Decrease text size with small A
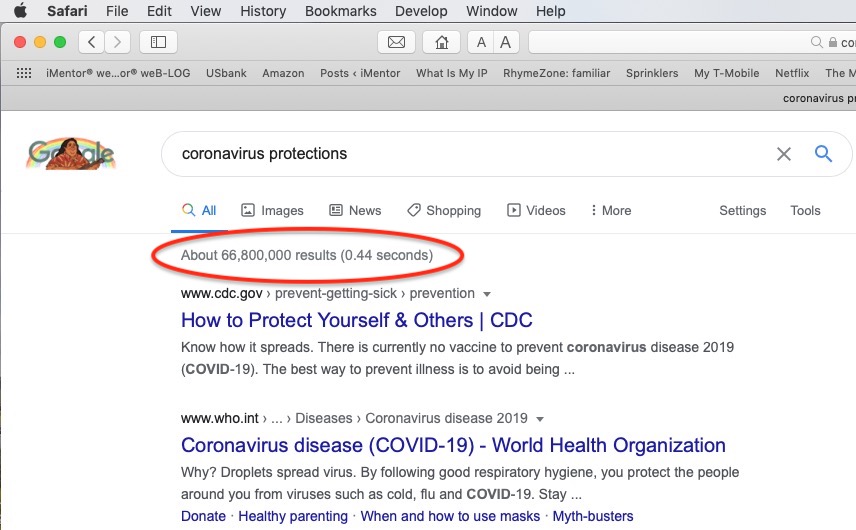The height and width of the screenshot is (530, 856). coord(481,42)
